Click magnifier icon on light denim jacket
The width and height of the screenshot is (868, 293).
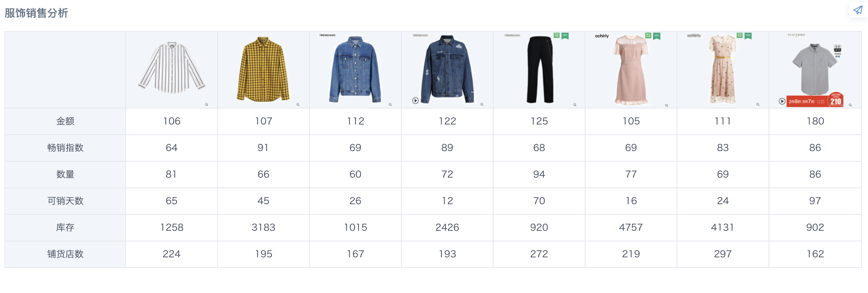390,104
